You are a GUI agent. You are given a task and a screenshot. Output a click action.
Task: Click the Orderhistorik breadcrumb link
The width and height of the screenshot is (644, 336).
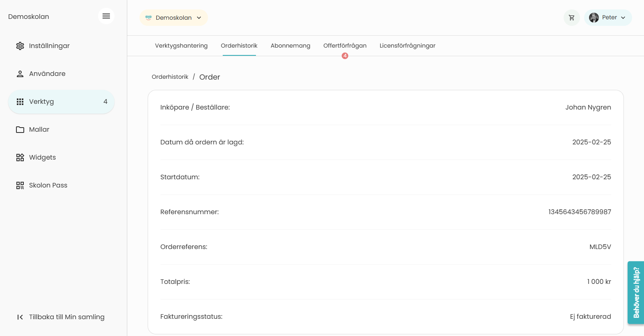(170, 77)
